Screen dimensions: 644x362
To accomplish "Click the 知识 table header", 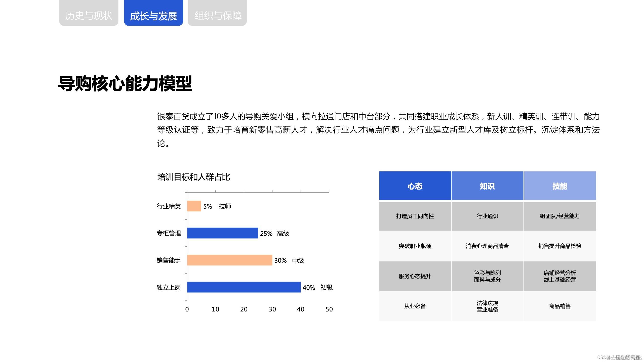I will point(487,186).
